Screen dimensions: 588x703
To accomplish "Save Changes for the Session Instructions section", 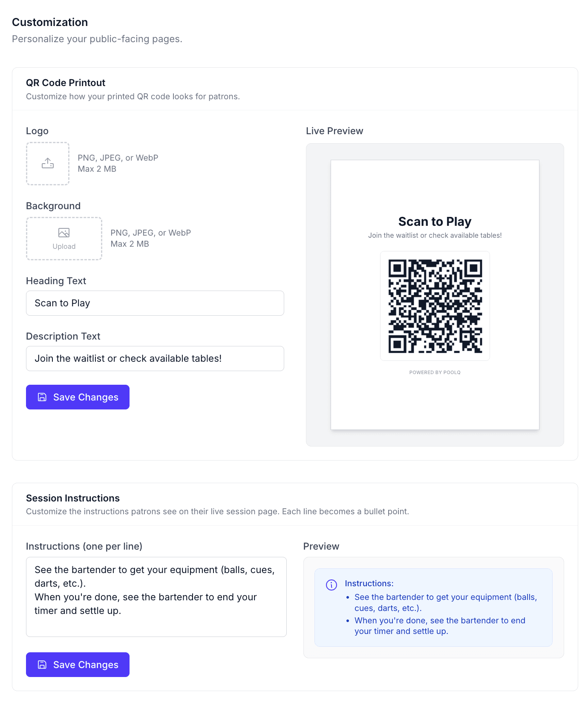I will (x=78, y=665).
